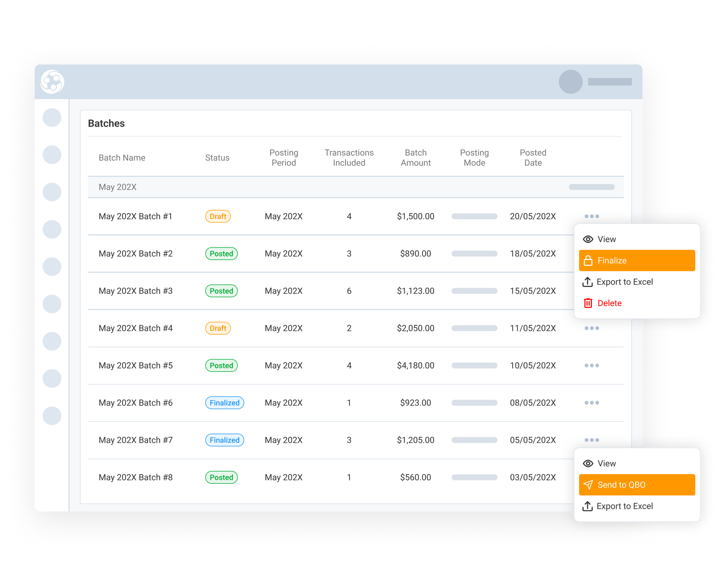Choose Finalize from the context menu

coord(637,260)
